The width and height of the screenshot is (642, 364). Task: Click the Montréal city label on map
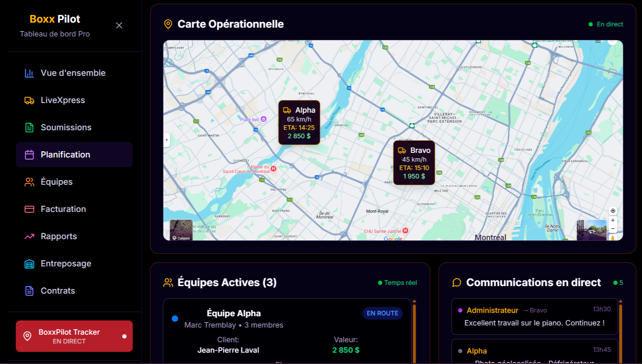coord(490,237)
